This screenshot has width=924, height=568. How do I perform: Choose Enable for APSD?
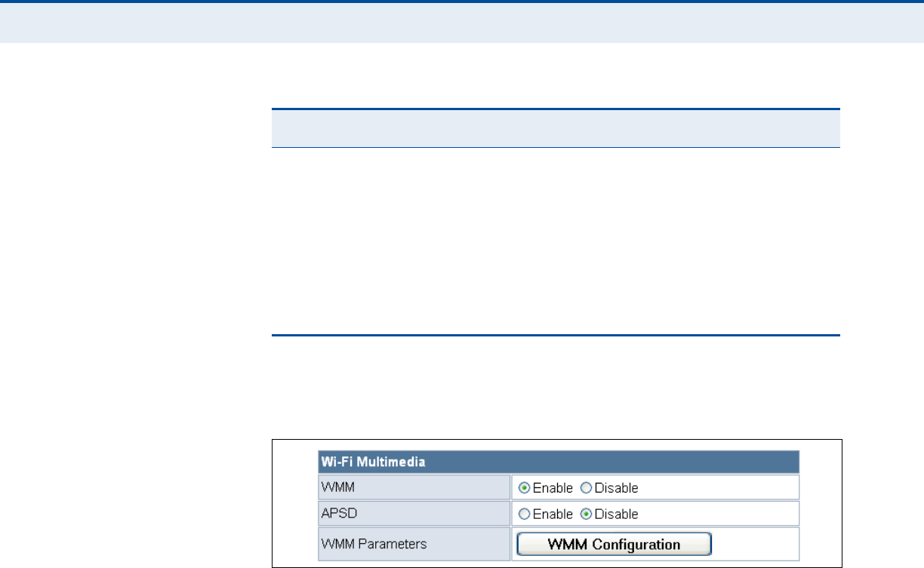click(524, 514)
